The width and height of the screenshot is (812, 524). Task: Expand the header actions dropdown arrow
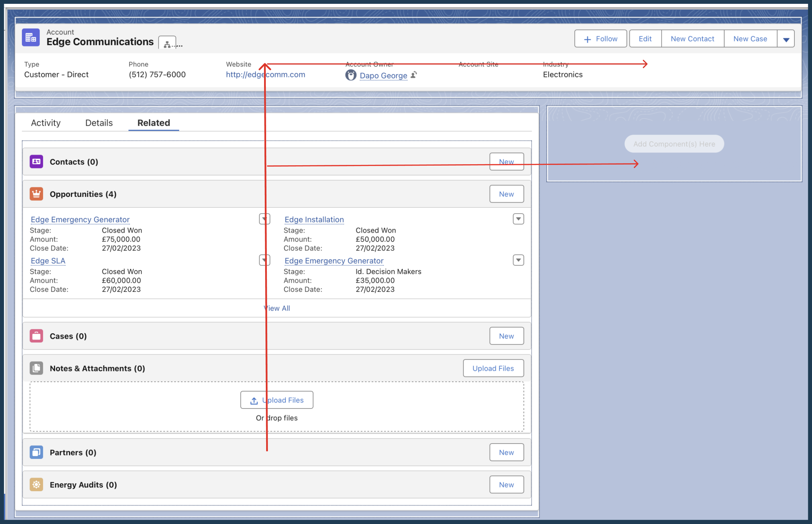(x=786, y=39)
